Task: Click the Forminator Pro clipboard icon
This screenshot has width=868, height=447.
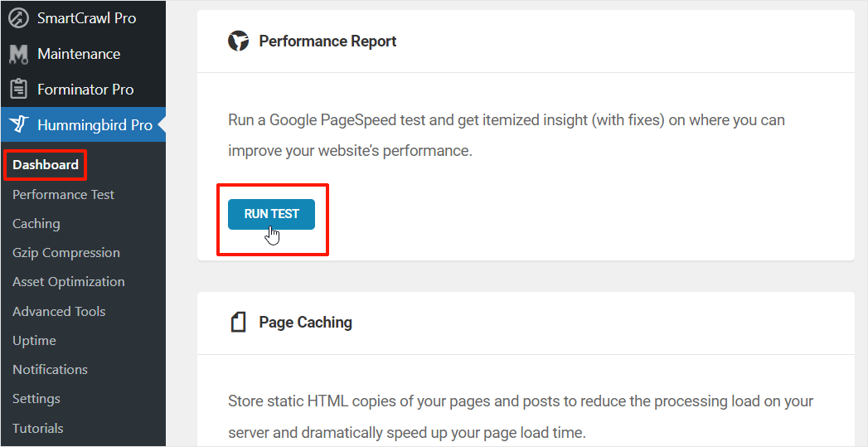Action: 19,90
